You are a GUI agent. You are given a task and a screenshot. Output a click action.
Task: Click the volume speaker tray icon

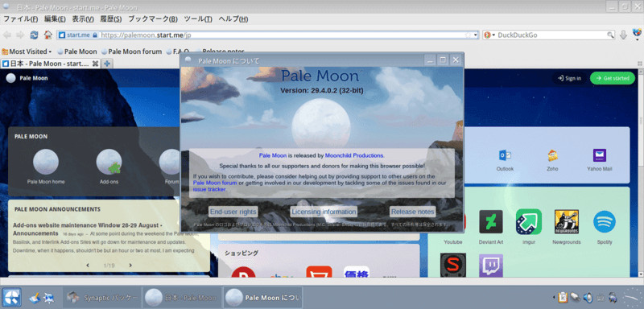click(x=588, y=297)
